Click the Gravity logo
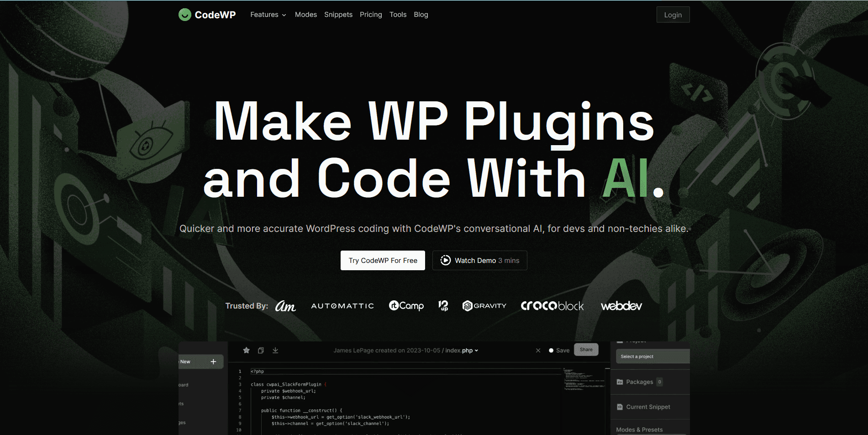 [484, 306]
